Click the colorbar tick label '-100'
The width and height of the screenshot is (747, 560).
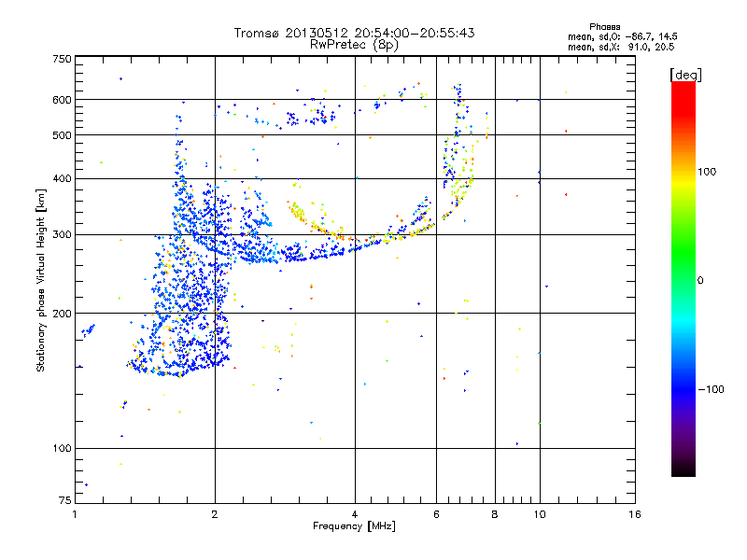point(711,389)
